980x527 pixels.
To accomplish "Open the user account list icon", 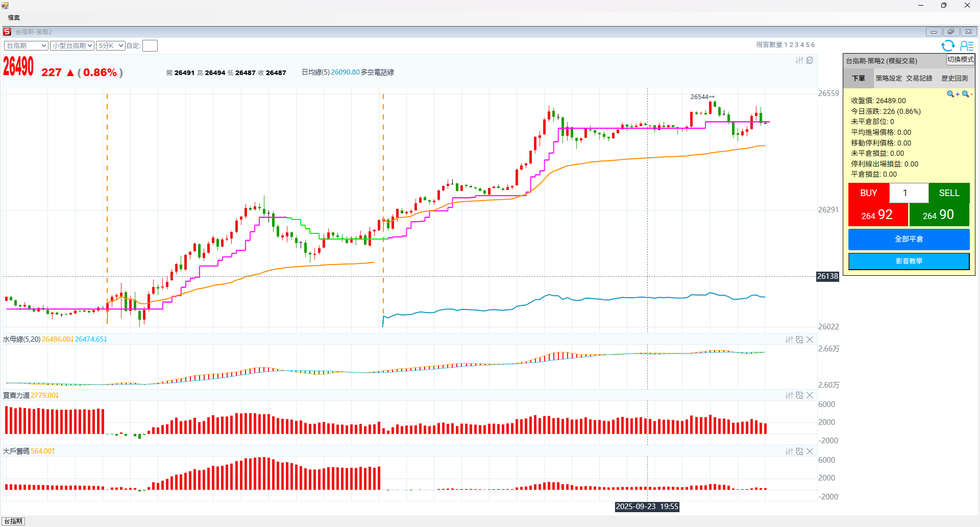I will (967, 46).
